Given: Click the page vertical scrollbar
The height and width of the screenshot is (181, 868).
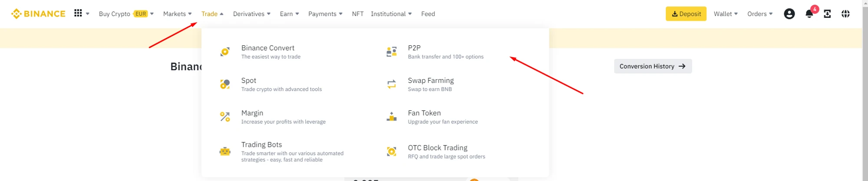Looking at the screenshot, I should 865,87.
